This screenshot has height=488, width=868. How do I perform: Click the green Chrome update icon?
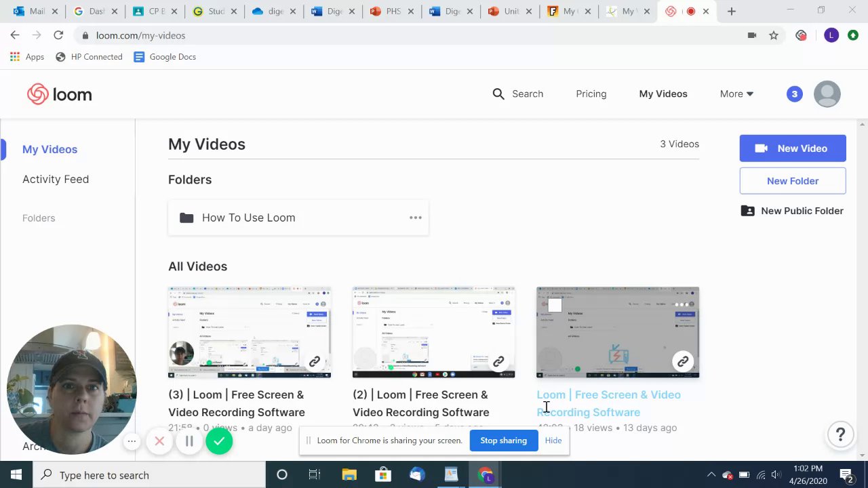coord(853,35)
